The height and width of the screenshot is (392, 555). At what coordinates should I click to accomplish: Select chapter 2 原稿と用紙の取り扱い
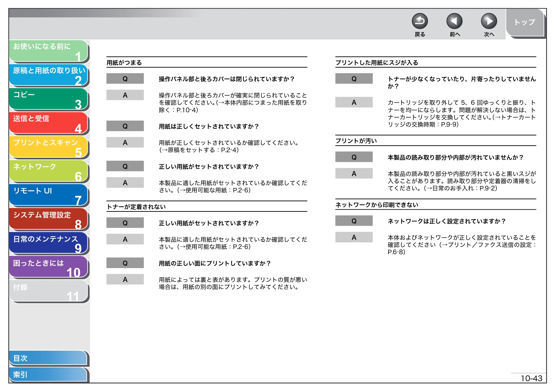(x=49, y=75)
